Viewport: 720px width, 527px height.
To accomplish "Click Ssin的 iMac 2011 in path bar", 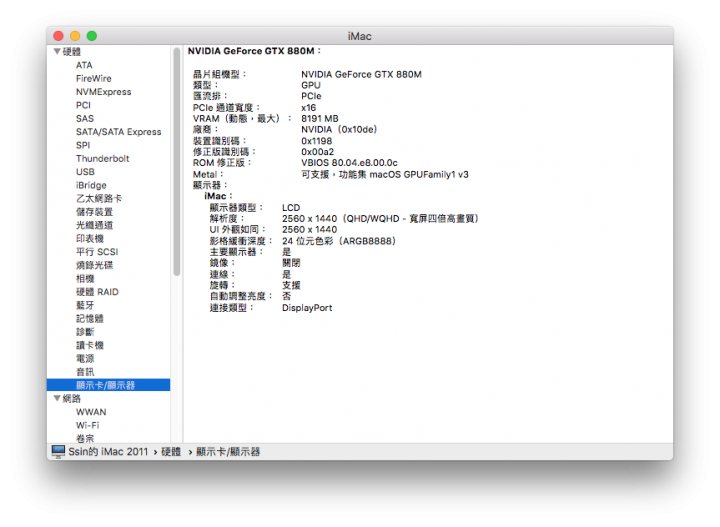I will (x=108, y=452).
